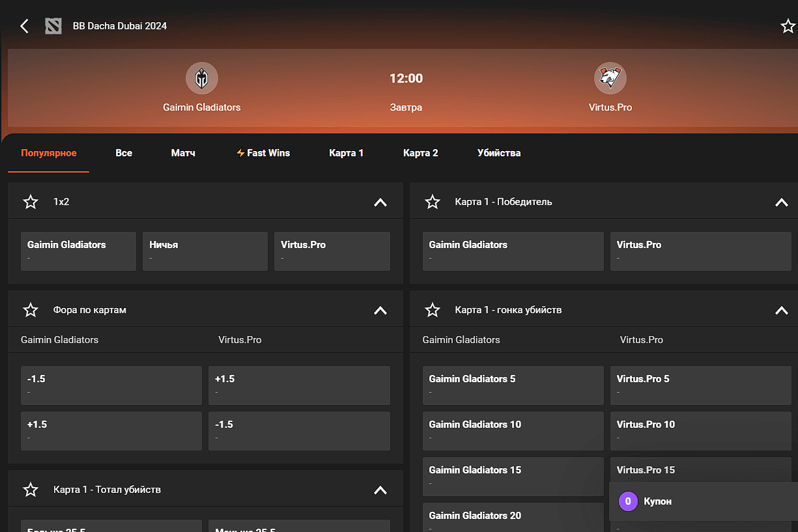Open the Убийства tab
The width and height of the screenshot is (798, 532).
click(499, 153)
